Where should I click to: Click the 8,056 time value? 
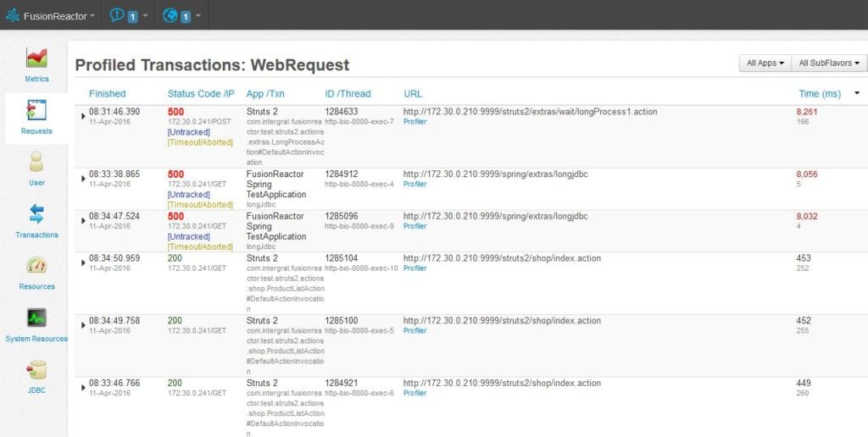pyautogui.click(x=807, y=174)
